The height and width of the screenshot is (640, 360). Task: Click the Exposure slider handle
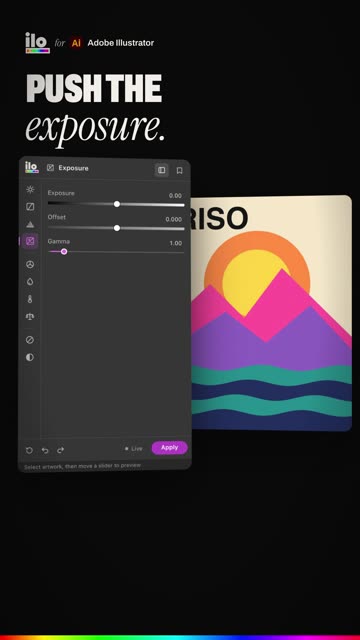117,204
